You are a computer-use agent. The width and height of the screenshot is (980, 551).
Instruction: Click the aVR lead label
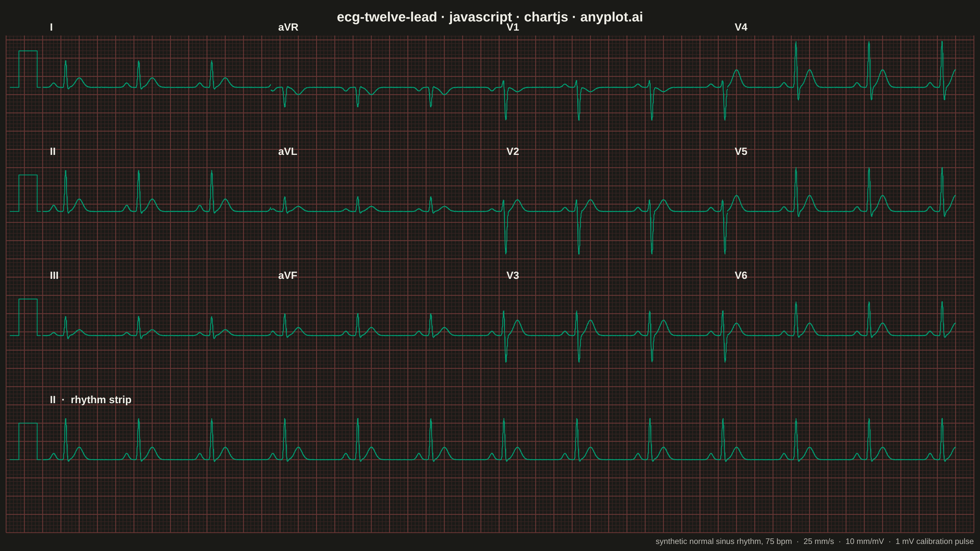[288, 27]
